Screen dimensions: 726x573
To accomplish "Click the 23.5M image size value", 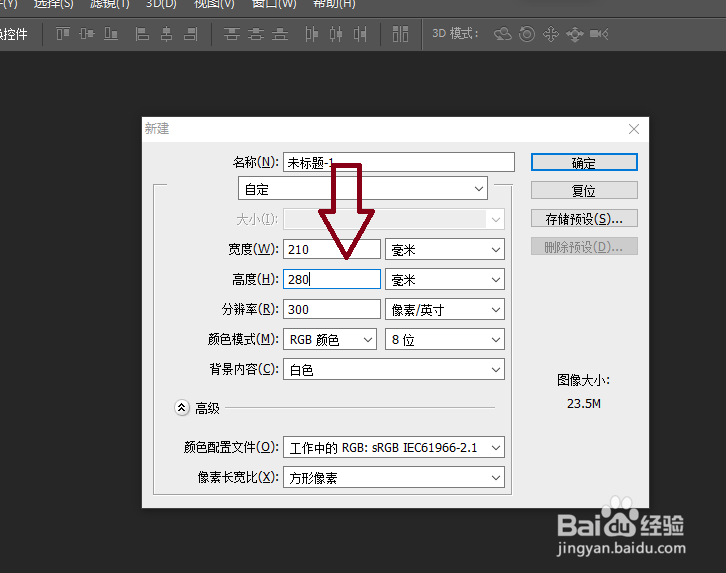I will click(x=584, y=404).
